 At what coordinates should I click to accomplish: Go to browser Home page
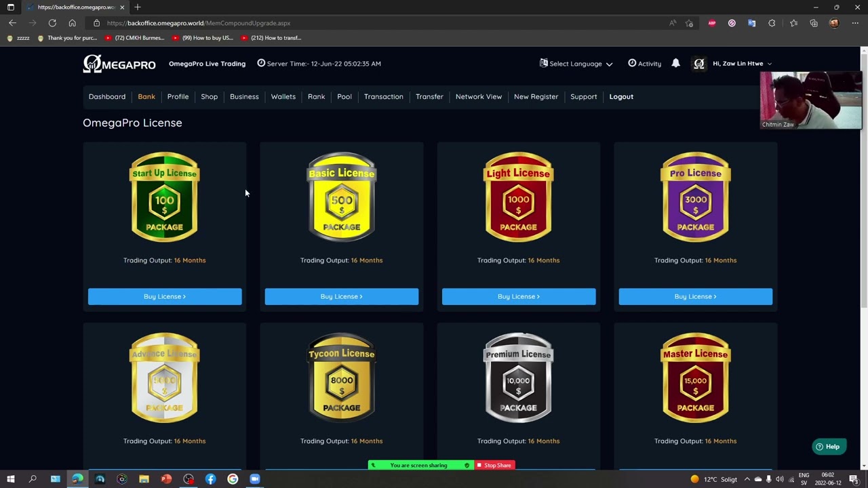coord(72,23)
